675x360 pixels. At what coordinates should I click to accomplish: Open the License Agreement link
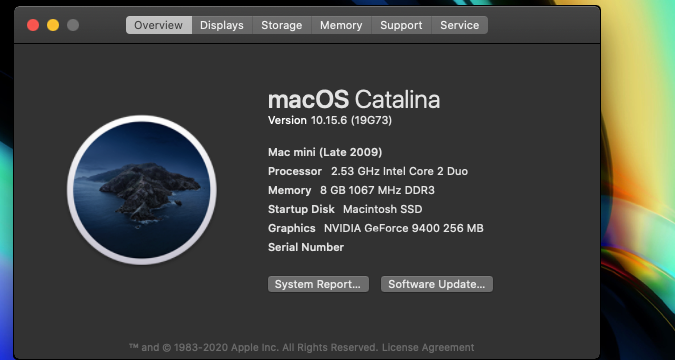pos(428,347)
